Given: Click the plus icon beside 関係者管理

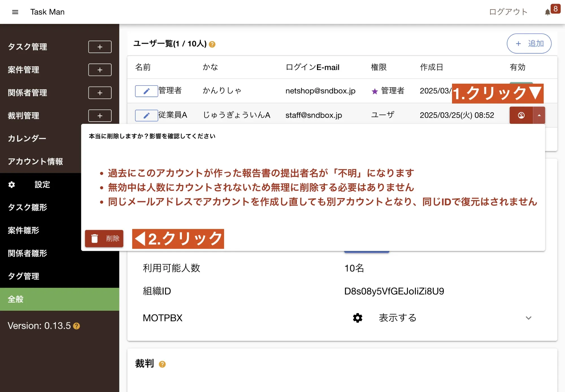Looking at the screenshot, I should [x=100, y=93].
